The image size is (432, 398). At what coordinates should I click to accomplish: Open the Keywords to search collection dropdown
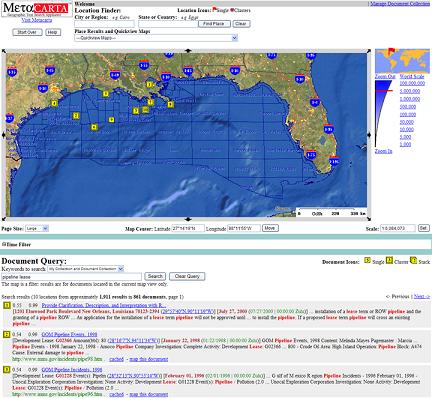click(x=85, y=269)
